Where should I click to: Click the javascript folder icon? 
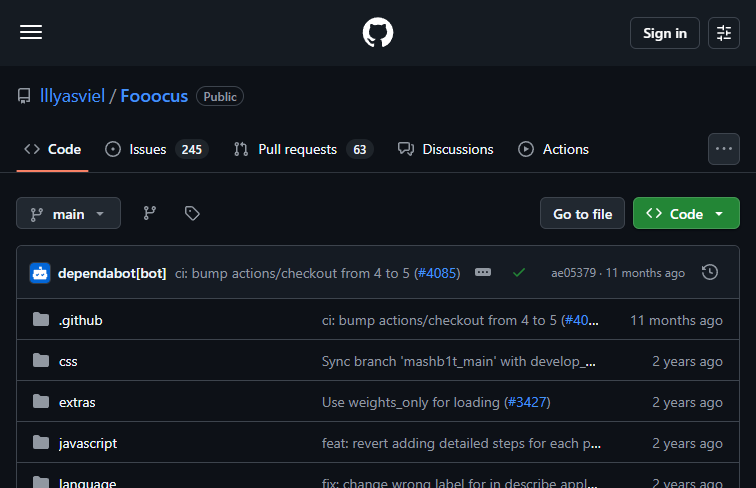(41, 442)
